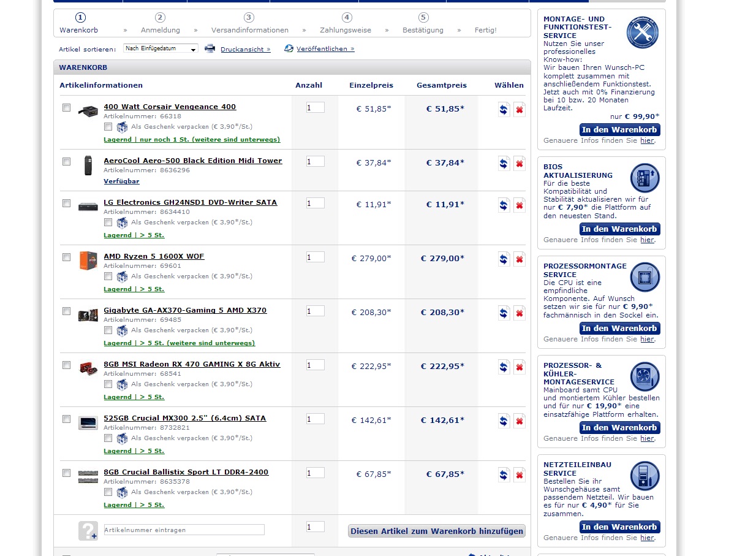Go to Versandinformationen step 3
756x556 pixels.
249,23
